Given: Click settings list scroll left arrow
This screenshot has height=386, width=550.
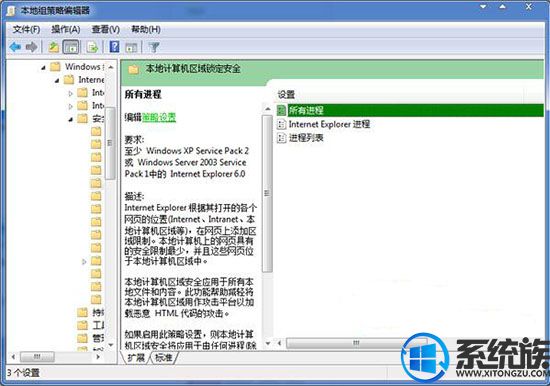Looking at the screenshot, I should [x=280, y=343].
